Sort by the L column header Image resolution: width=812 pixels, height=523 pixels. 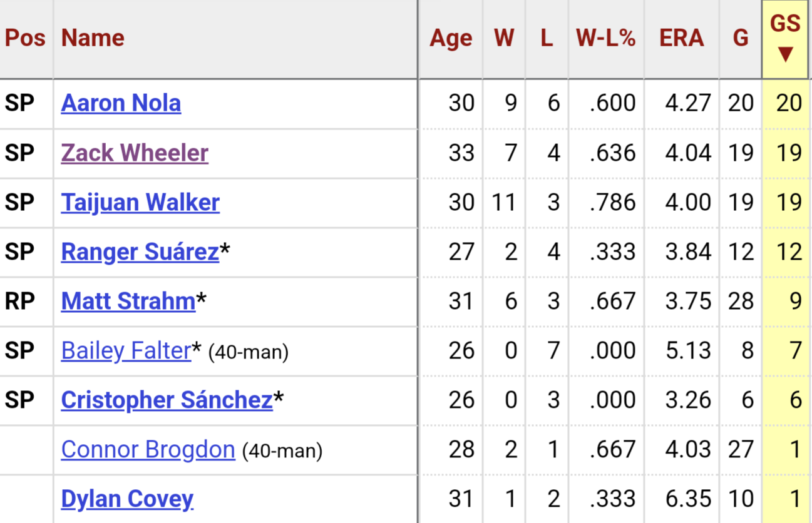547,39
